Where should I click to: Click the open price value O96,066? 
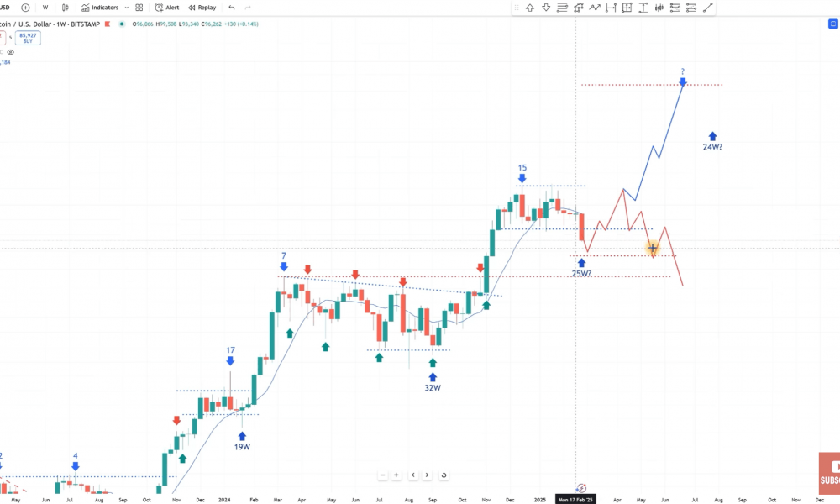[143, 24]
